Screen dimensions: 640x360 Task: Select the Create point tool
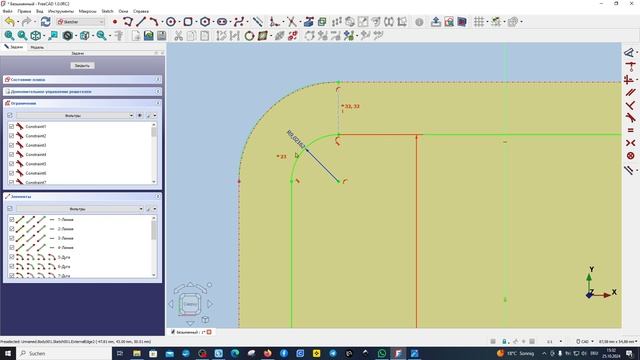click(x=115, y=22)
